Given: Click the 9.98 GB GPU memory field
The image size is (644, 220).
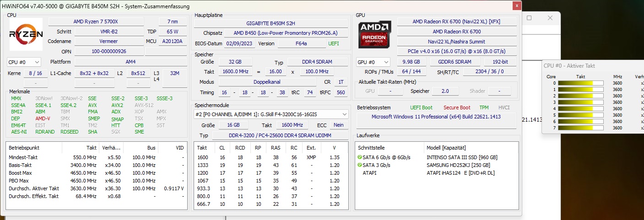Looking at the screenshot, I should click(411, 62).
